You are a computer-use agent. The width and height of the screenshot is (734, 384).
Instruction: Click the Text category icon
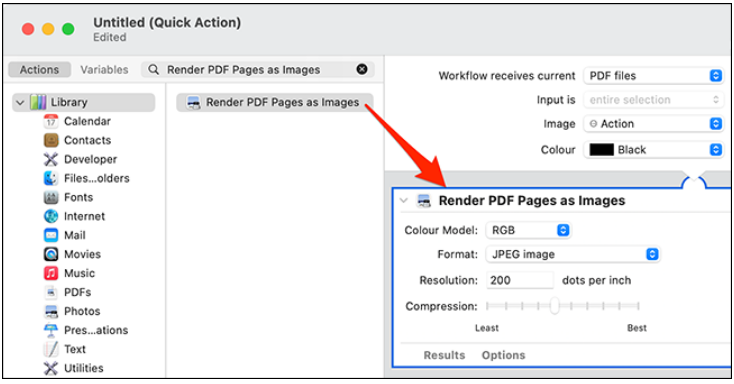[51, 349]
